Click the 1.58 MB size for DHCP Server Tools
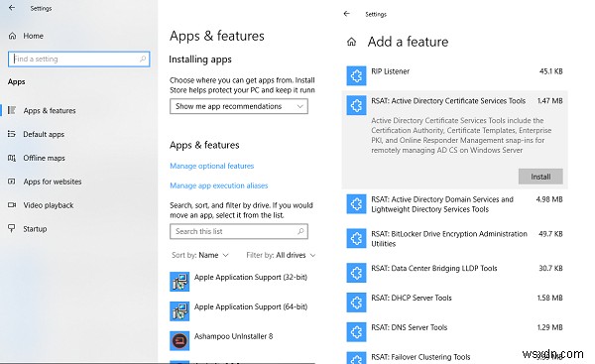 tap(549, 298)
